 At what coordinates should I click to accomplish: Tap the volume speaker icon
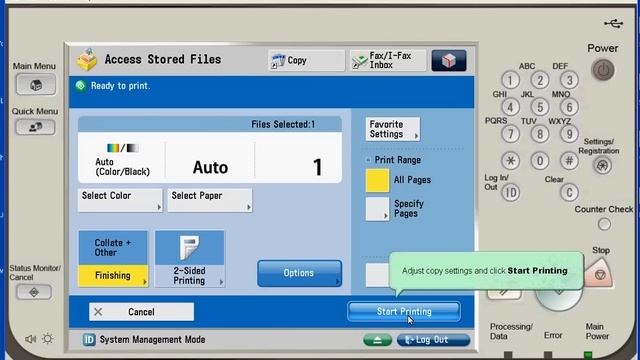[30, 339]
